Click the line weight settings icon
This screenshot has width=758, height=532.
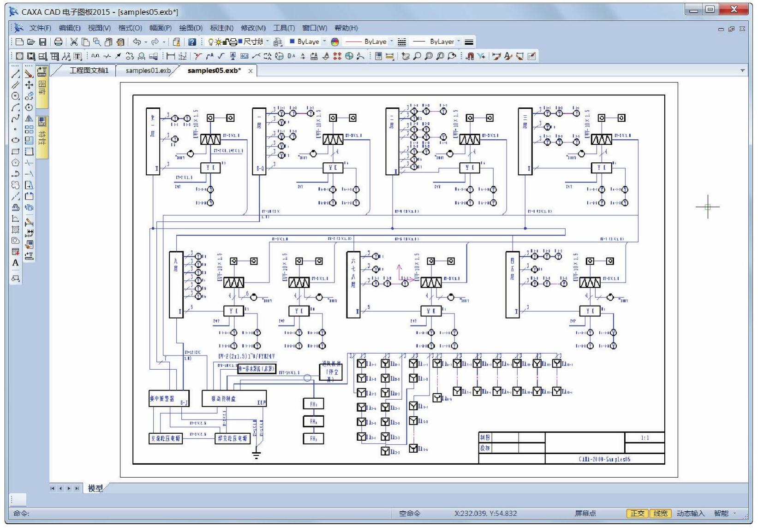469,42
